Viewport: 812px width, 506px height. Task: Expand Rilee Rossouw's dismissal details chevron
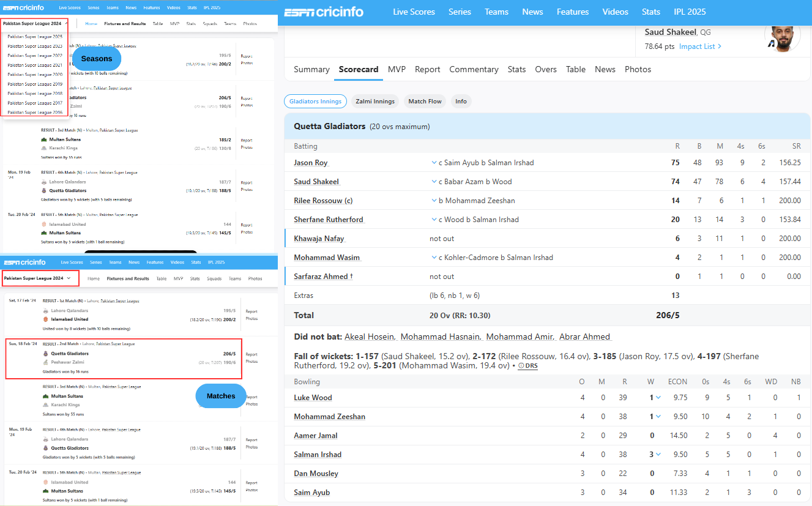pos(434,201)
